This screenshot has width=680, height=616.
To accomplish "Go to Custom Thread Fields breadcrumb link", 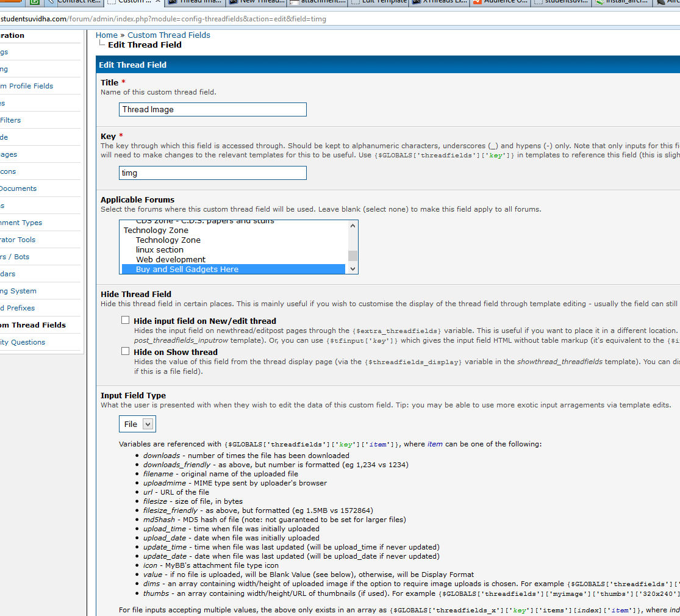I will click(x=168, y=35).
